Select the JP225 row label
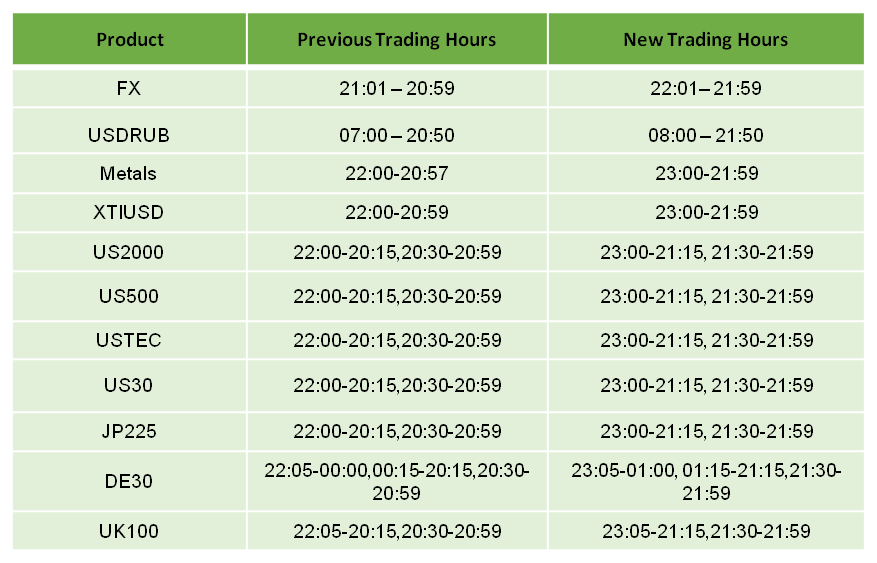The image size is (877, 563). 129,431
